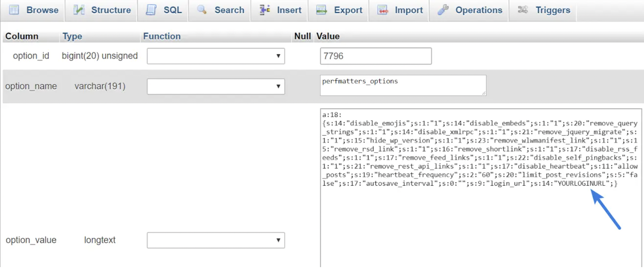Click the option_id value field showing 7796
This screenshot has height=273, width=644.
376,56
